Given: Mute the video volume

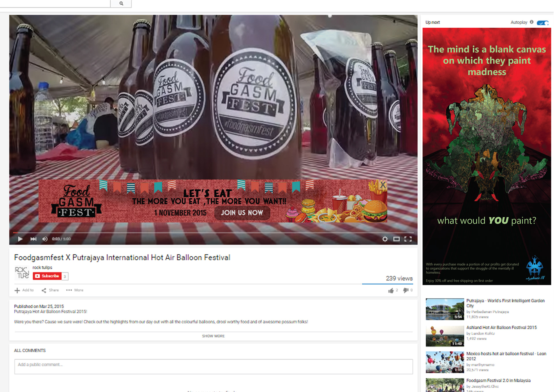Looking at the screenshot, I should click(x=45, y=239).
